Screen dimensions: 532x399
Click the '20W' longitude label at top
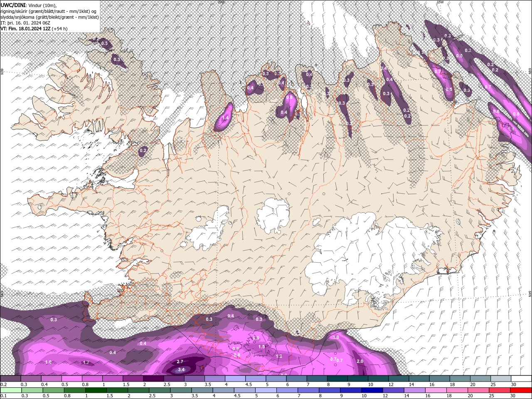(x=221, y=2)
